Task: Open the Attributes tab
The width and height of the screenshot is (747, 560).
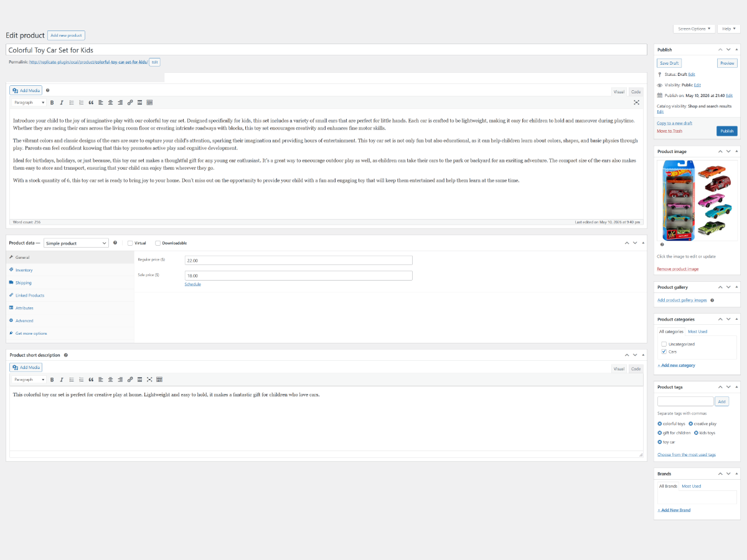Action: 70,308
